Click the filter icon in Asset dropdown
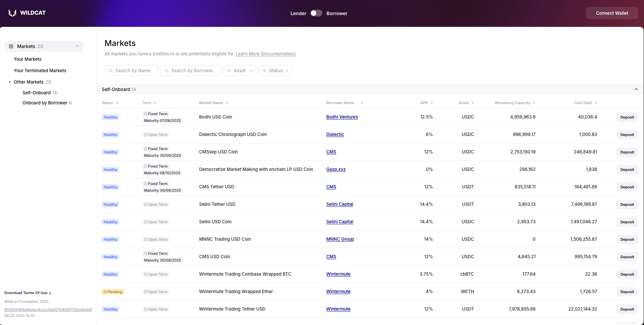Screen dimensions: 644x325 point(229,71)
